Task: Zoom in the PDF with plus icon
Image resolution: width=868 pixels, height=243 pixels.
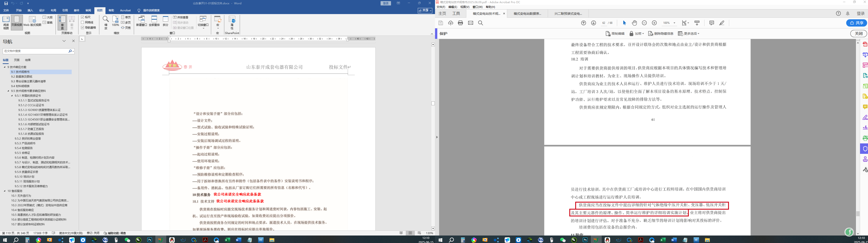Action: point(654,23)
